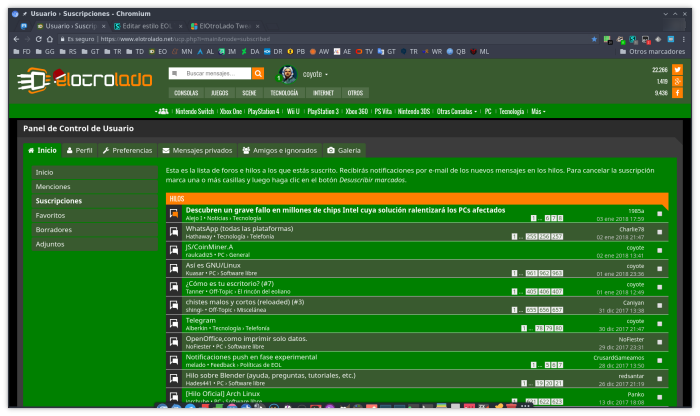Image resolution: width=700 pixels, height=416 pixels.
Task: Open the TECNOLOGÍA menu
Action: [x=284, y=93]
